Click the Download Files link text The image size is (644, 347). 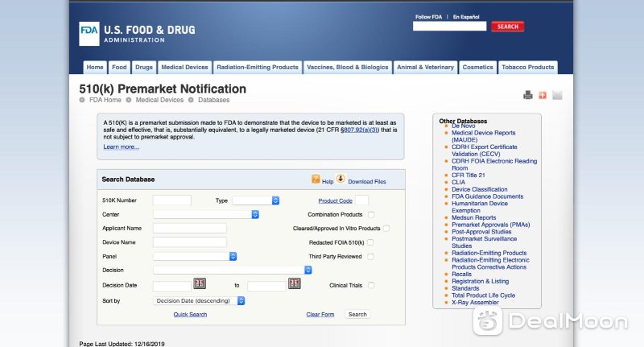tap(367, 181)
